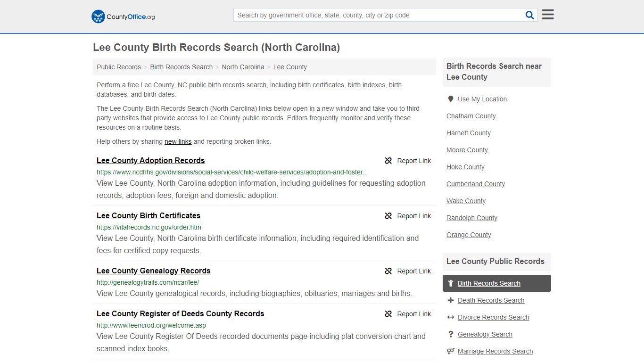The width and height of the screenshot is (644, 362).
Task: Go to North Carolina breadcrumb
Action: click(243, 67)
